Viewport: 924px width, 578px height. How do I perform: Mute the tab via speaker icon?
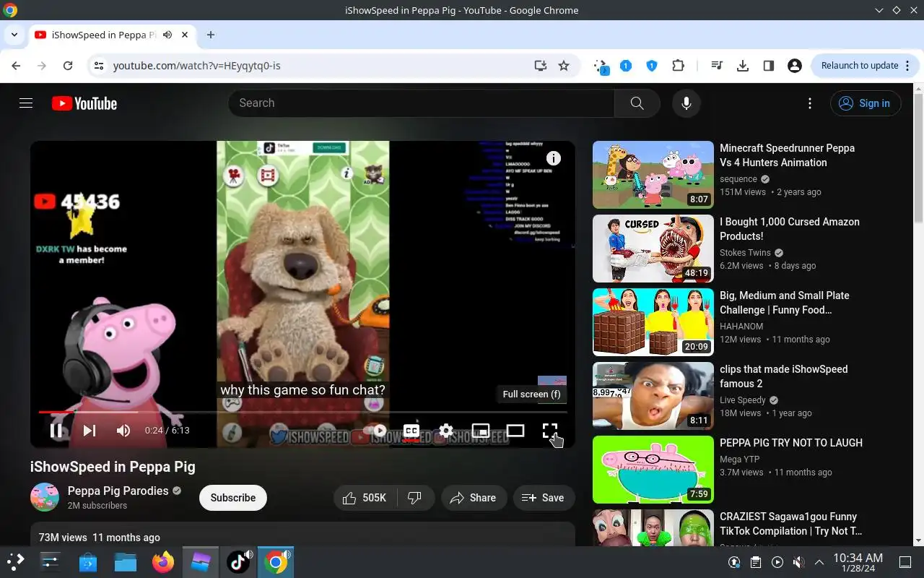pos(167,35)
